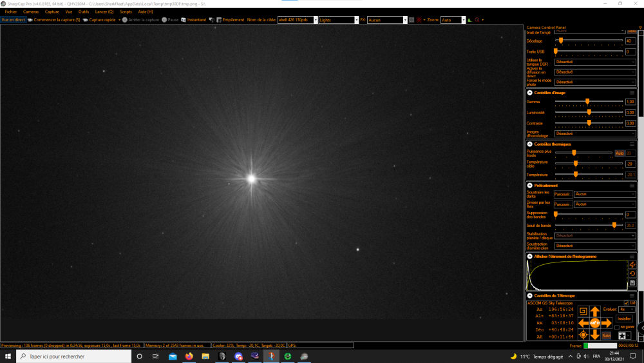Save the histogram stretch with the floppy disk icon
Viewport: 644px width, 363px height.
(x=632, y=283)
